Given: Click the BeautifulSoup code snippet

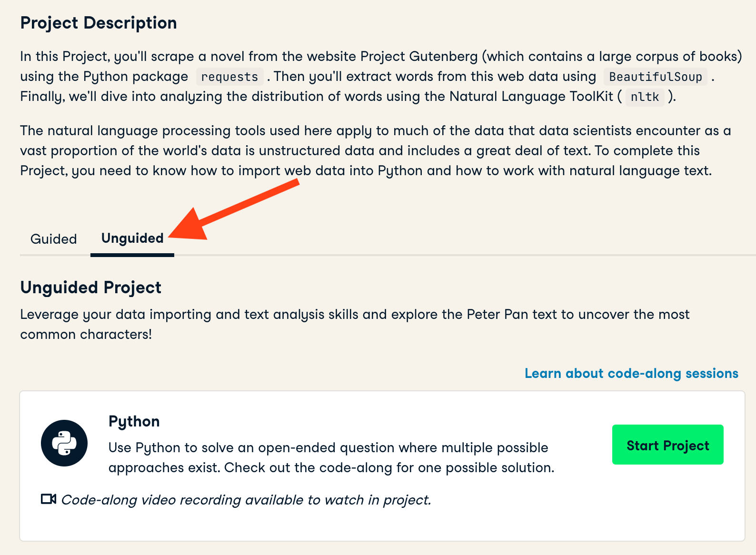Looking at the screenshot, I should [x=655, y=77].
